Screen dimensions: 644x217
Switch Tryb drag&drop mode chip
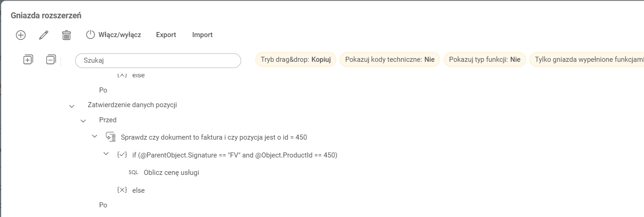point(296,60)
